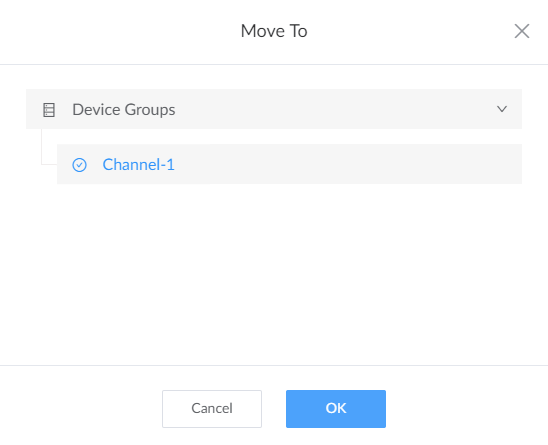
Task: Click the white Cancel button
Action: (212, 409)
